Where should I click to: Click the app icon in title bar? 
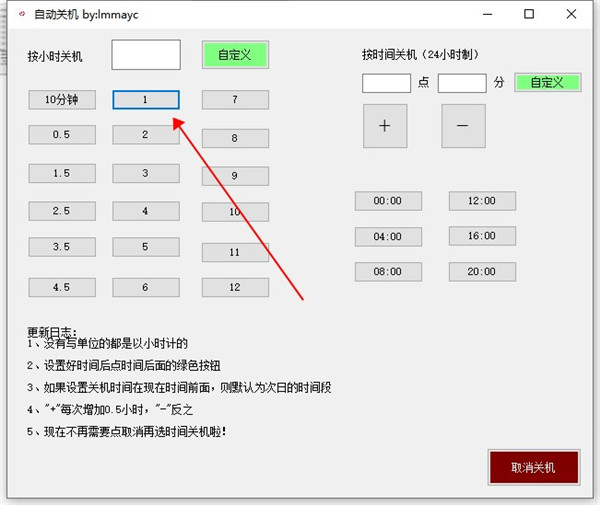[22, 14]
